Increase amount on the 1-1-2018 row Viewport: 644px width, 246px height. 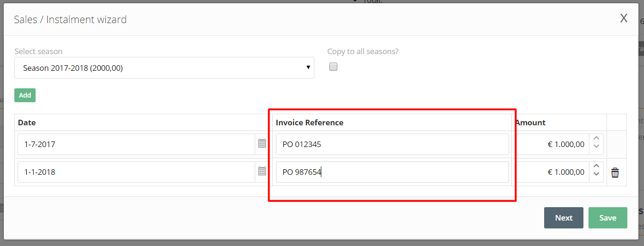point(596,166)
